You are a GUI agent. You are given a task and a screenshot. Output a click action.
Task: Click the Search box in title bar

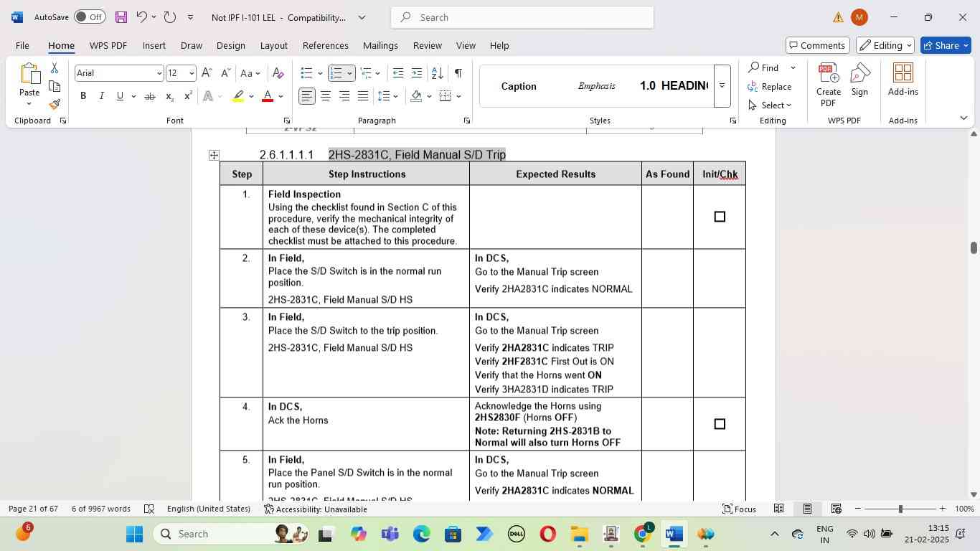click(x=522, y=17)
